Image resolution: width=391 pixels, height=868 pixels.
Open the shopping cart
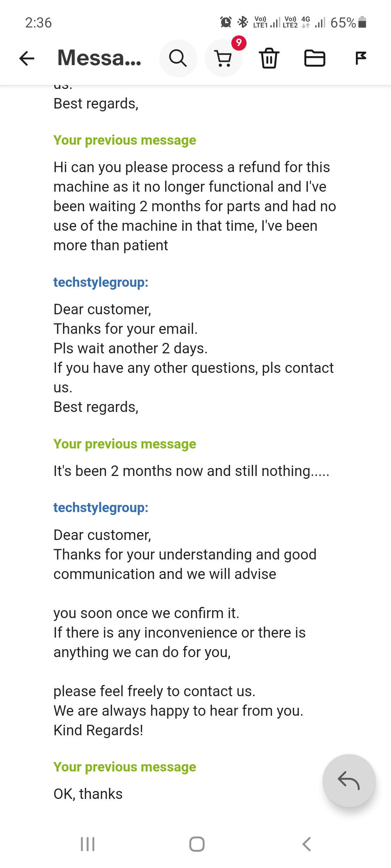coord(223,58)
